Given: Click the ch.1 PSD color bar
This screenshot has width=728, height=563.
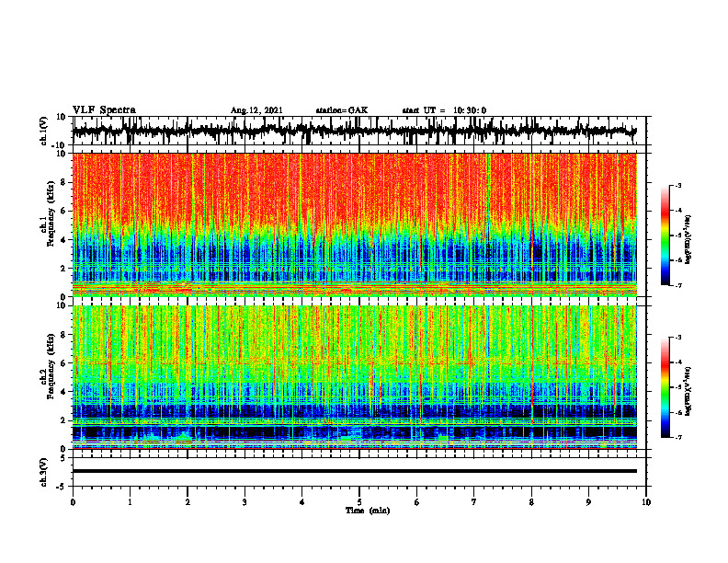Looking at the screenshot, I should 665,236.
